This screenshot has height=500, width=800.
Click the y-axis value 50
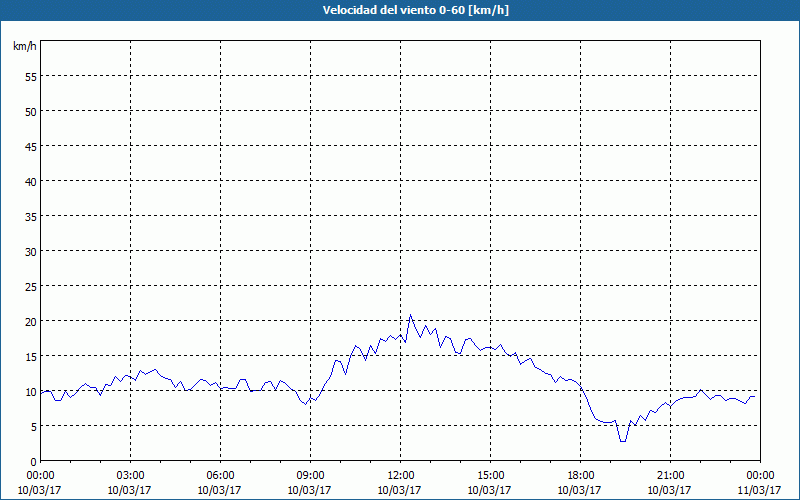pyautogui.click(x=31, y=112)
